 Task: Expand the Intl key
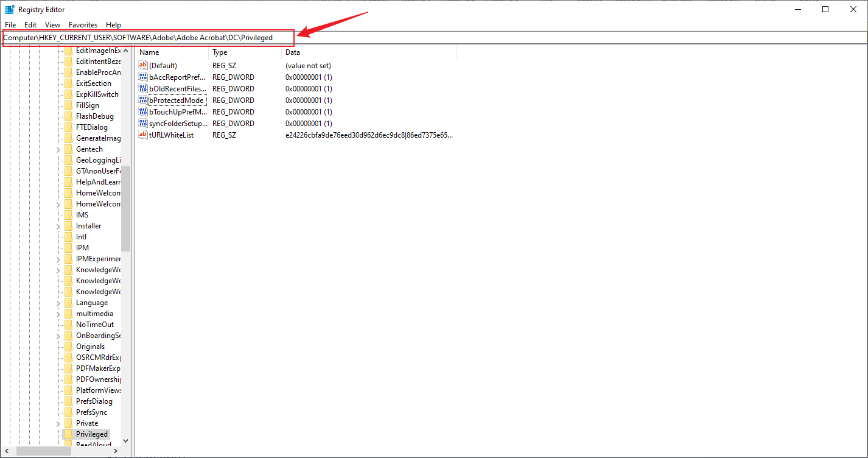pyautogui.click(x=58, y=236)
